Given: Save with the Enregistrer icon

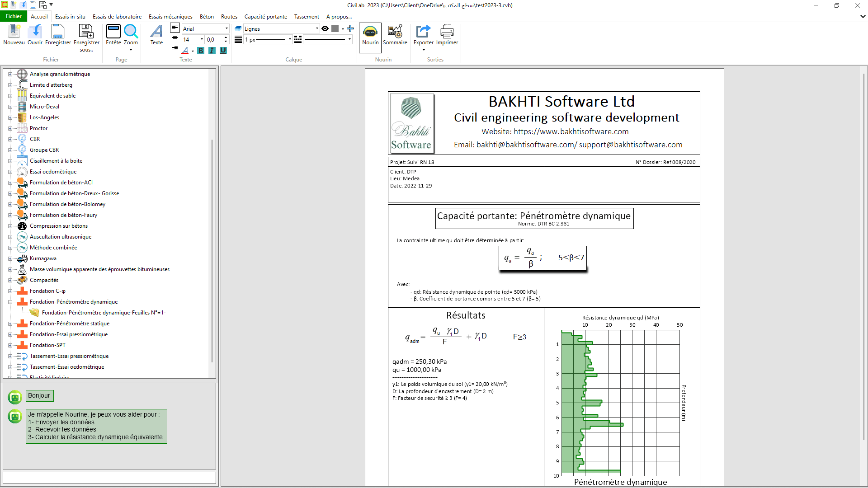Looking at the screenshot, I should pyautogui.click(x=58, y=32).
